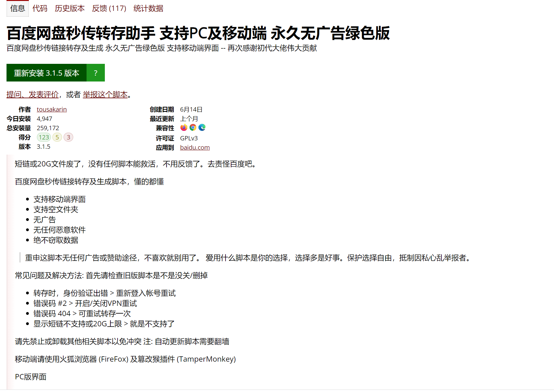Click the 绝不窃取数据 list item
This screenshot has width=554, height=392.
point(56,240)
